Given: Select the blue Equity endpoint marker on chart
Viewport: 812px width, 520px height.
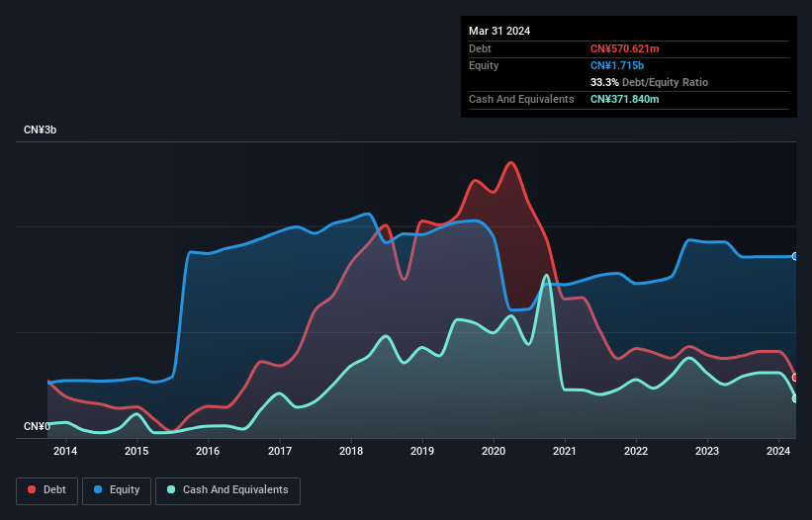Looking at the screenshot, I should [795, 256].
